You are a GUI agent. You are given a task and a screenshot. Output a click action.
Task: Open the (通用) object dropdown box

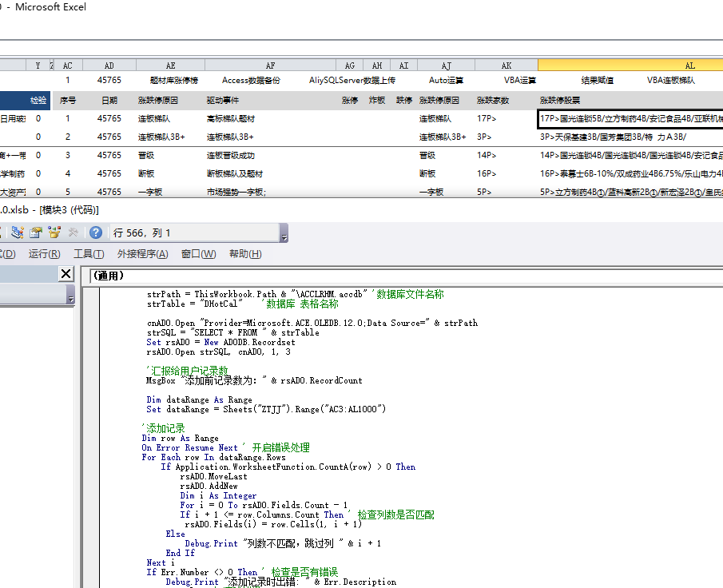point(406,276)
